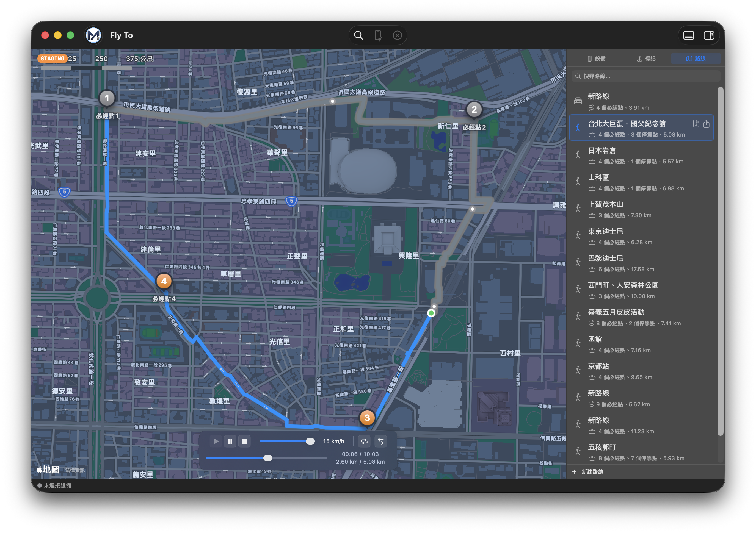Image resolution: width=756 pixels, height=533 pixels.
Task: Click waypoint marker 1 on the map
Action: (107, 98)
